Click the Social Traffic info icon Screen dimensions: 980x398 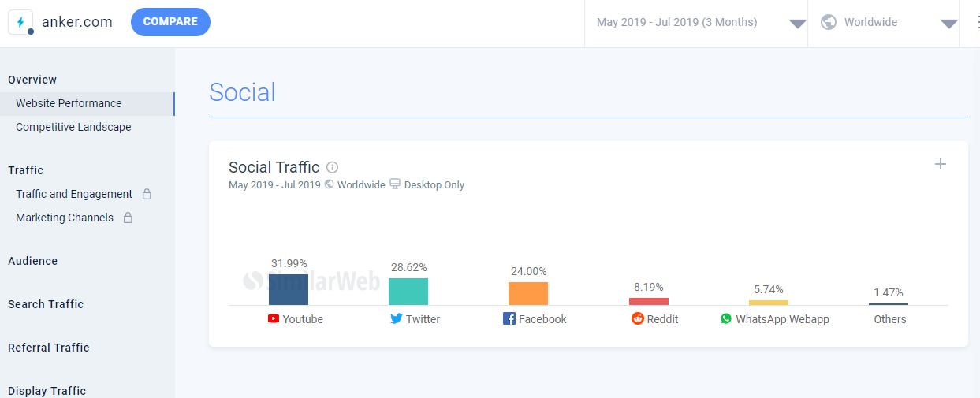pyautogui.click(x=333, y=167)
